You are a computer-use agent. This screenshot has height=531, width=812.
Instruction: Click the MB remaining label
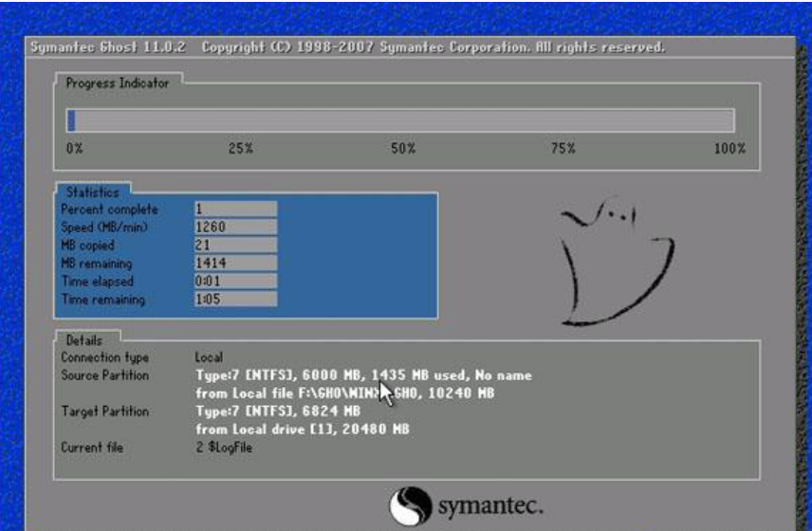pos(97,264)
